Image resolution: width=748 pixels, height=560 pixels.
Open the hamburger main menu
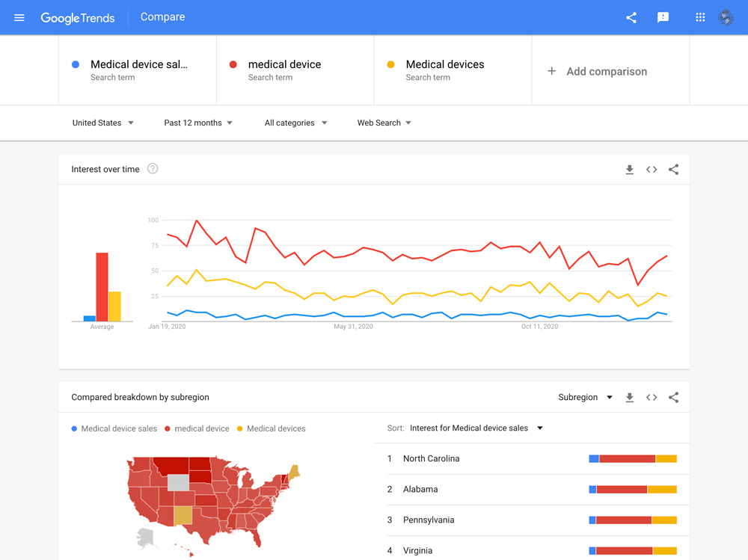pyautogui.click(x=19, y=18)
